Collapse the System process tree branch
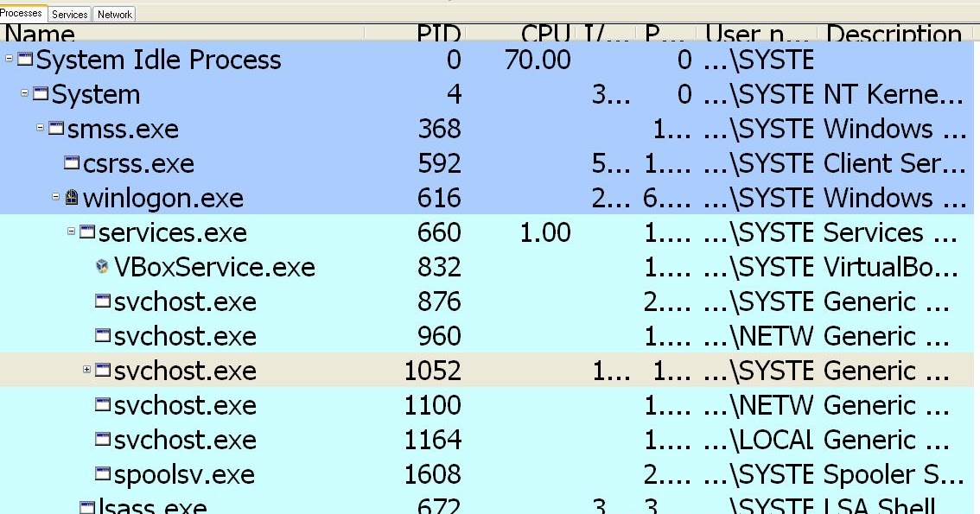Image resolution: width=980 pixels, height=514 pixels. (22, 94)
